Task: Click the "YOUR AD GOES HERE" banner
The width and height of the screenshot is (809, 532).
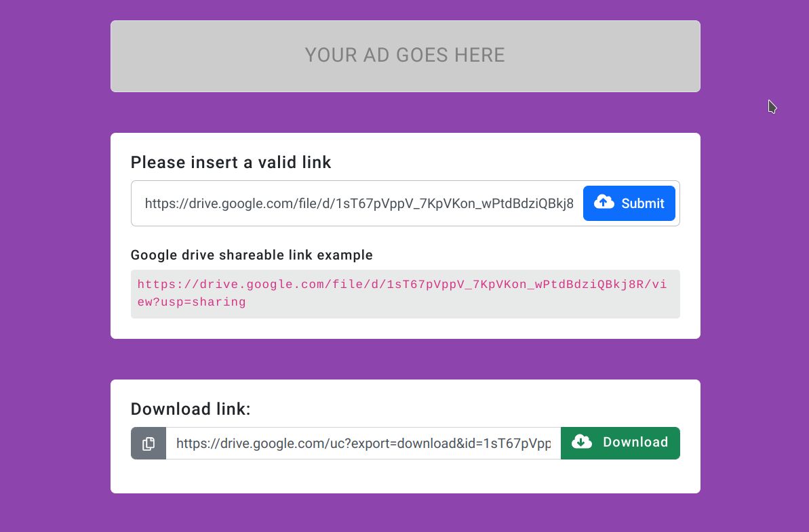Action: click(x=405, y=56)
